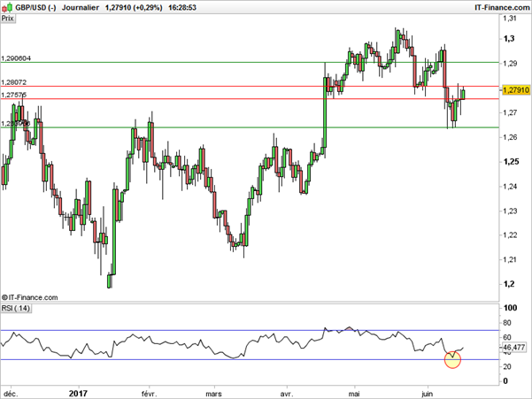Viewport: 532px width, 399px height.
Task: Click the 1,2 price axis label
Action: (509, 284)
